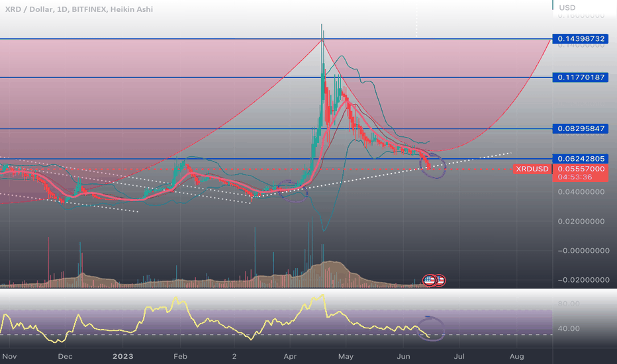Click the Feb label on time axis
This screenshot has height=364, width=617.
point(180,357)
